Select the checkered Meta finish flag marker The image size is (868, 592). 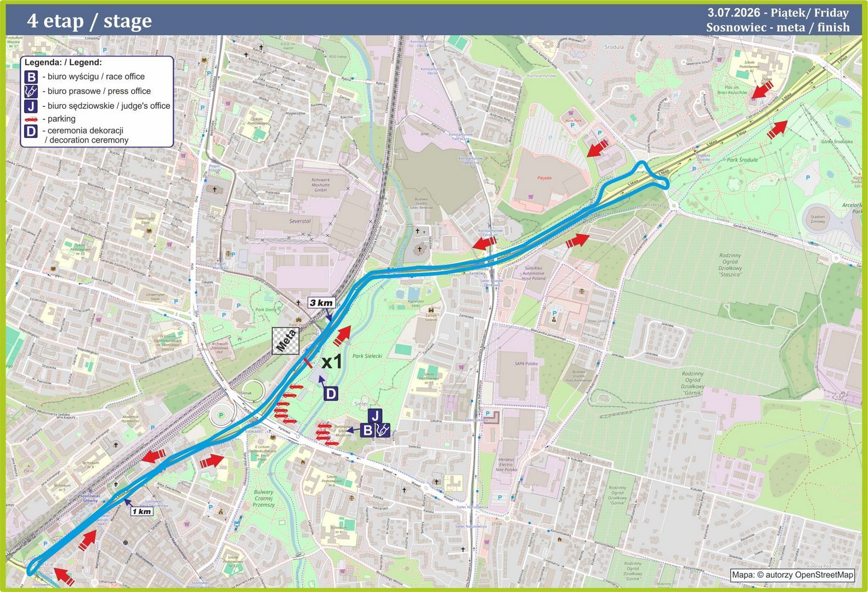[x=285, y=341]
